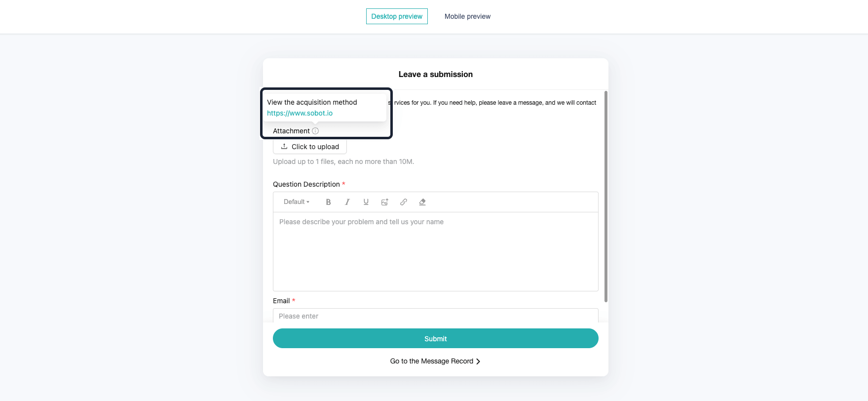868x401 pixels.
Task: Apply italic style in the editor toolbar
Action: (347, 202)
